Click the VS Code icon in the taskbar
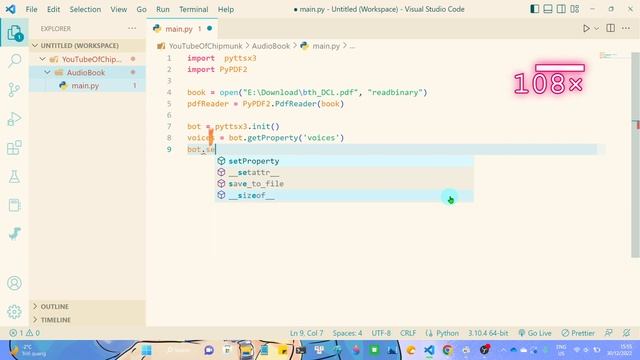 pos(429,350)
